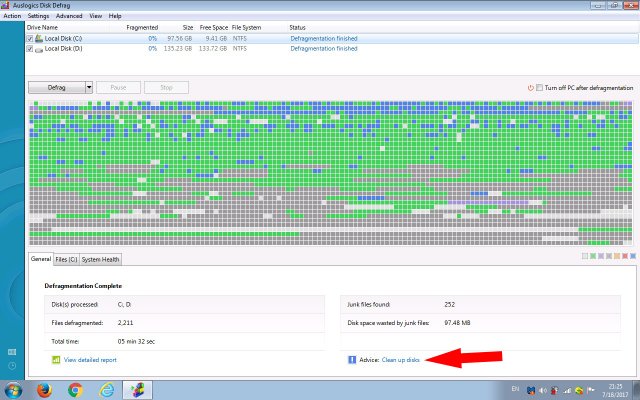
Task: Sort by the Free Space column header
Action: [213, 27]
